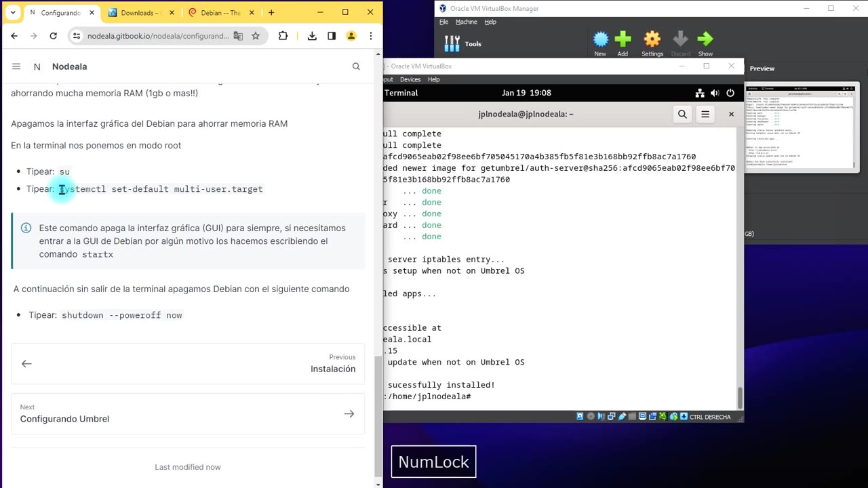Close the Configurando browser tab
The image size is (868, 488).
(92, 12)
